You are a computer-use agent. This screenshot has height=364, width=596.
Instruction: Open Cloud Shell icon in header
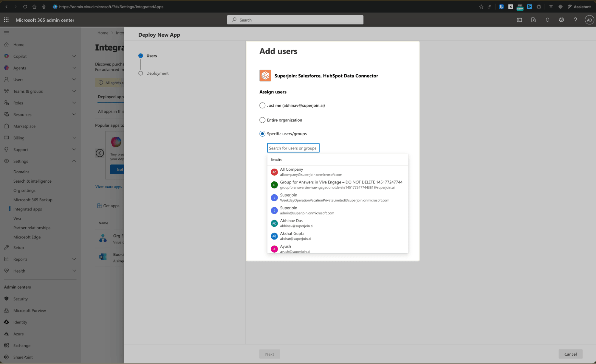click(519, 20)
